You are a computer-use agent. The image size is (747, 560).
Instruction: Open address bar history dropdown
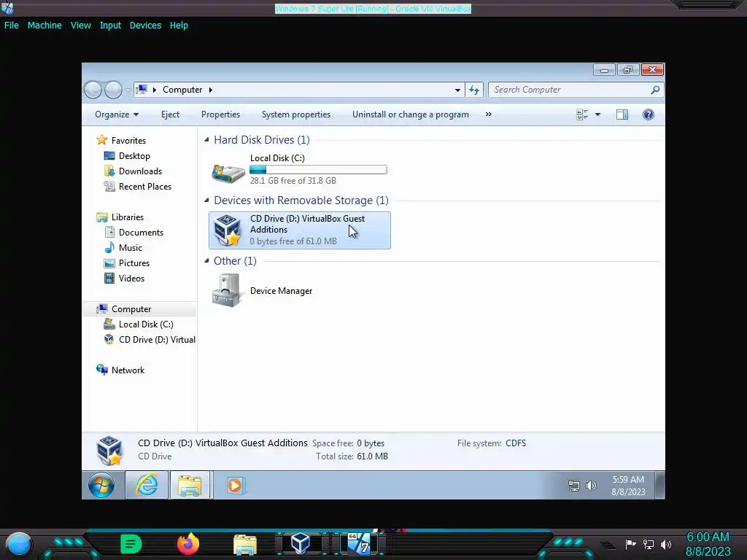click(457, 90)
